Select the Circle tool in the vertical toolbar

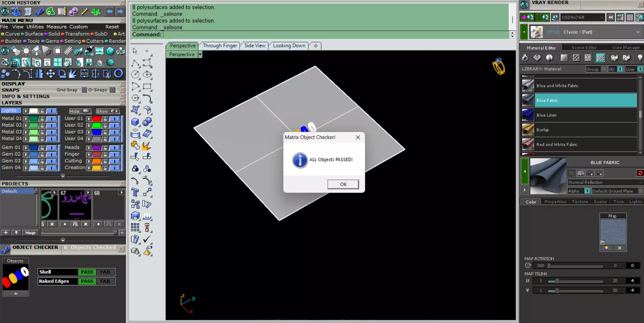(135, 75)
